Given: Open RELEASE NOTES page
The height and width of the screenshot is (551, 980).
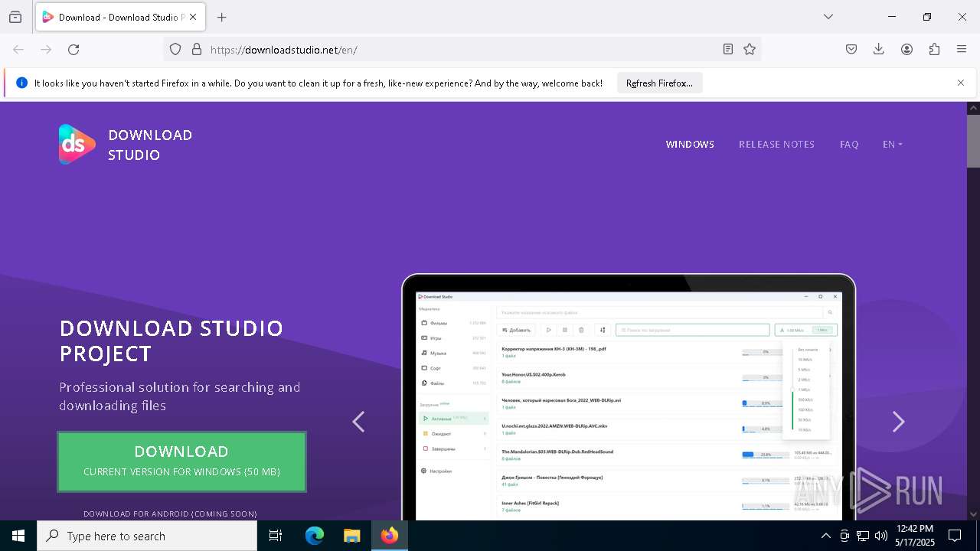Looking at the screenshot, I should pyautogui.click(x=776, y=144).
